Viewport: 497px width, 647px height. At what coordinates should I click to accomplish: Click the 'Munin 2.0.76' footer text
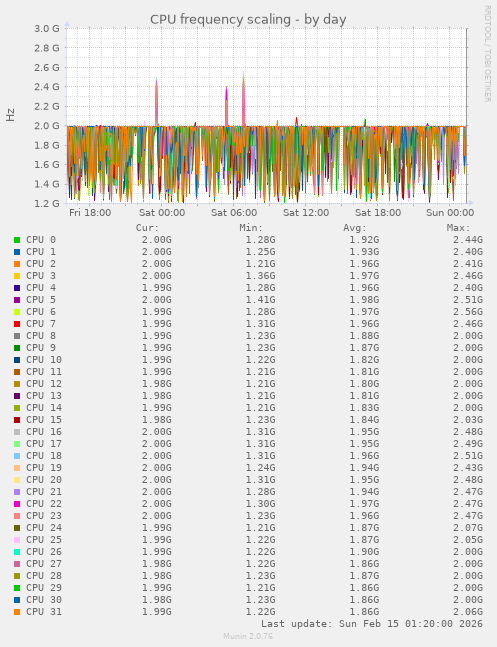(x=248, y=636)
